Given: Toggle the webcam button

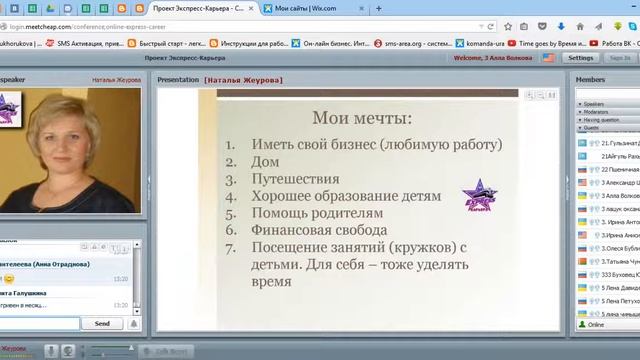Looking at the screenshot, I should (x=68, y=351).
